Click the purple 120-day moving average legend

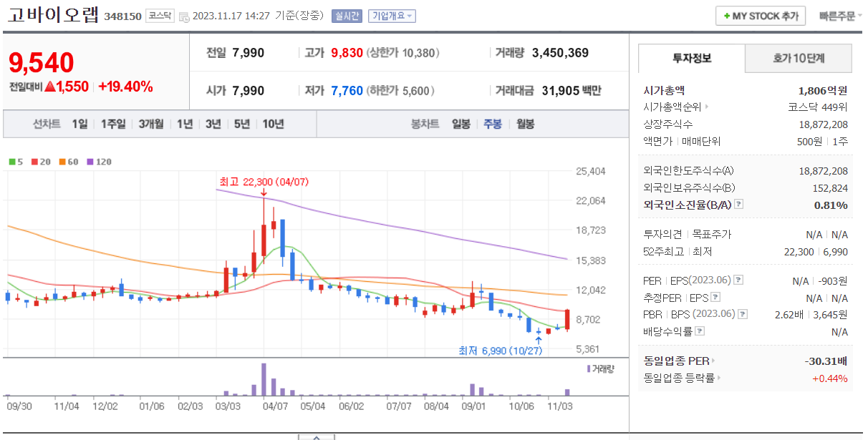coord(100,162)
